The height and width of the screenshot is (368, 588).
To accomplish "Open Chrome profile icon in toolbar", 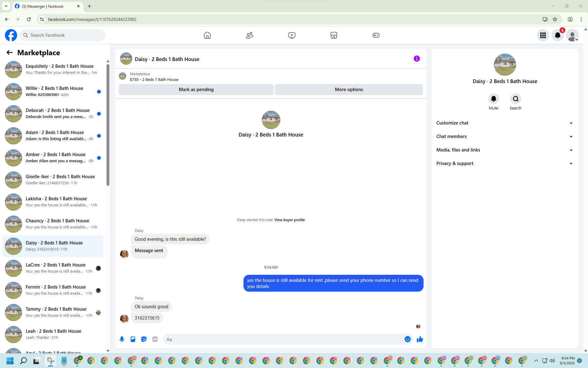I will click(x=570, y=19).
